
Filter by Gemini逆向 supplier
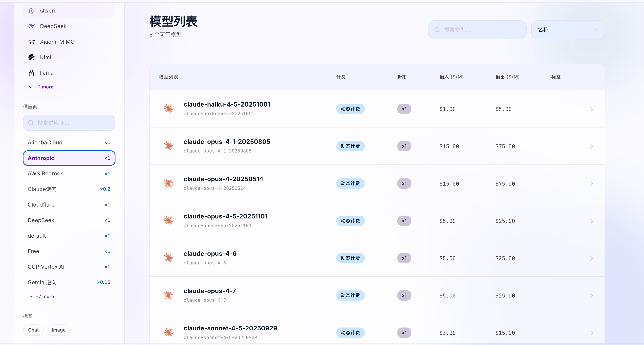[69, 282]
